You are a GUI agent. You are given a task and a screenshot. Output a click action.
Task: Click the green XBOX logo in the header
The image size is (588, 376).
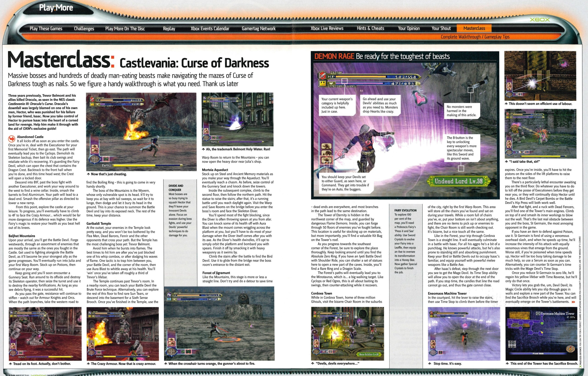click(x=540, y=20)
